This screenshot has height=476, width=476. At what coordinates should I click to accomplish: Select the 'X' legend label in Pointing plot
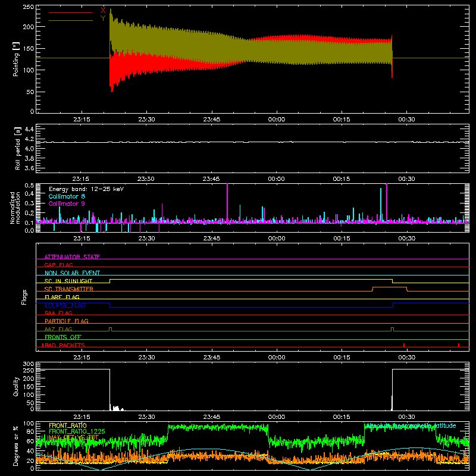(x=103, y=10)
